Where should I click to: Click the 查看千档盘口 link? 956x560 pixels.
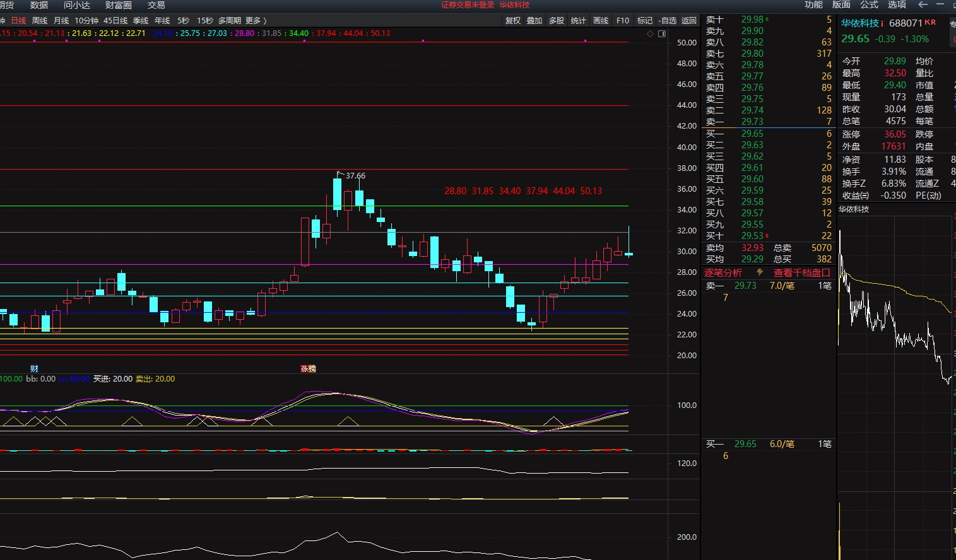[801, 272]
